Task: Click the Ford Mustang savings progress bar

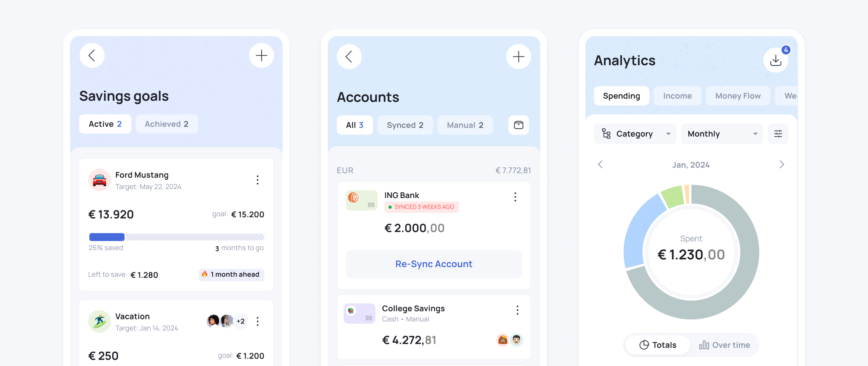Action: 176,237
